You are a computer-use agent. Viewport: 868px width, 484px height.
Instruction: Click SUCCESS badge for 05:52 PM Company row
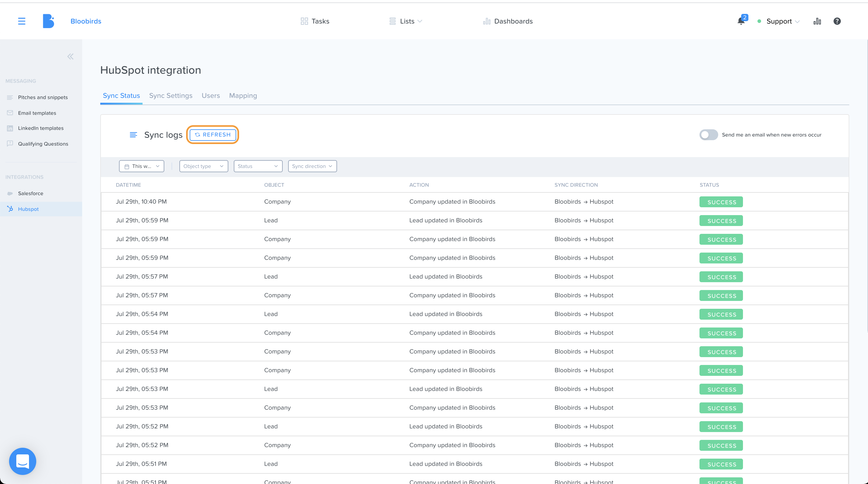click(x=721, y=445)
